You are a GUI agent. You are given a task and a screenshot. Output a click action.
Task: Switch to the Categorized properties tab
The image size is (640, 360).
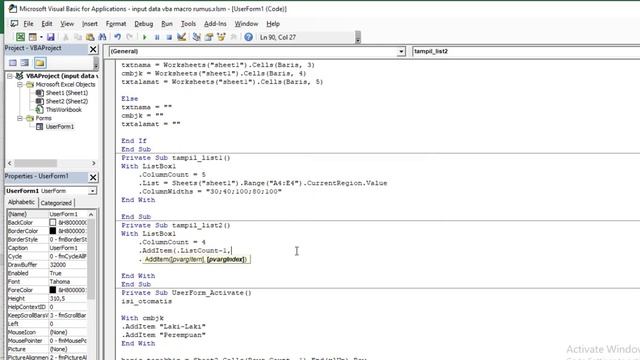click(56, 202)
